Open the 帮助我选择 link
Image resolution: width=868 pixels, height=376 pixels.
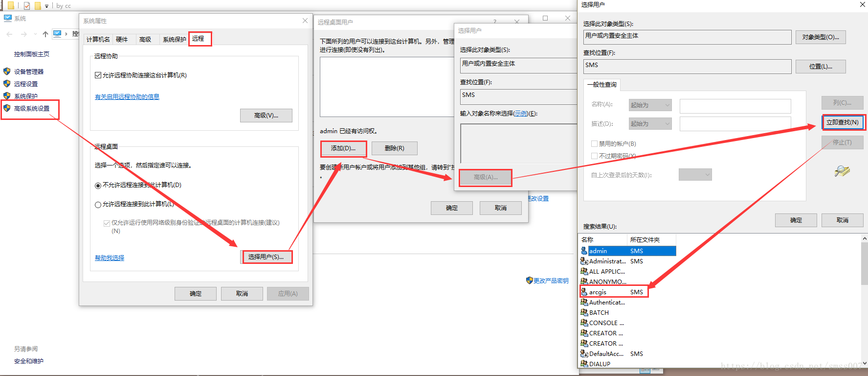coord(110,258)
